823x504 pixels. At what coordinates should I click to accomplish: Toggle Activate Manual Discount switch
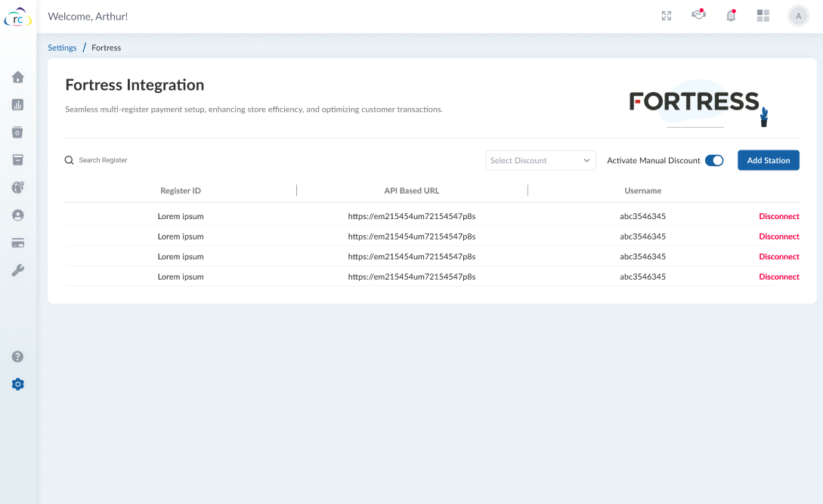point(714,161)
